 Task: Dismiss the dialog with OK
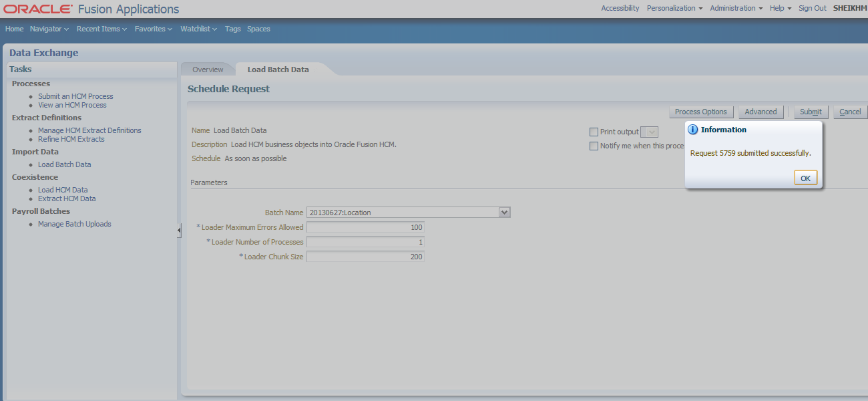(805, 177)
